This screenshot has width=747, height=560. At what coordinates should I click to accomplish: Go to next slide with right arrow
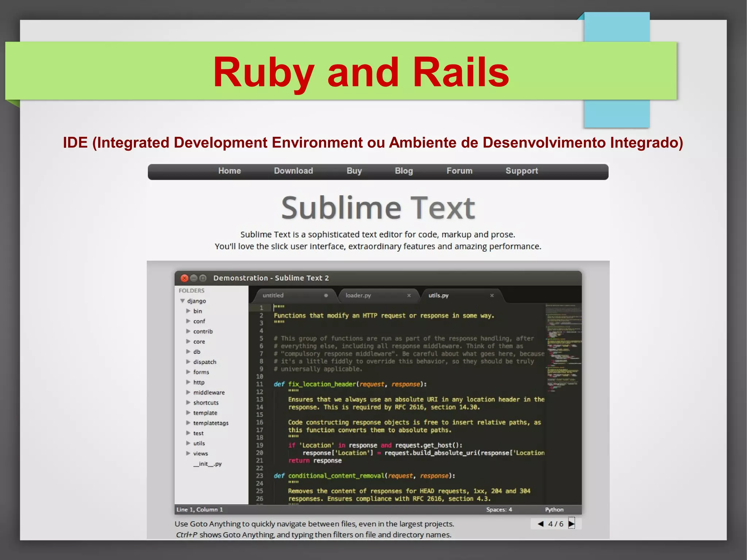pyautogui.click(x=571, y=524)
